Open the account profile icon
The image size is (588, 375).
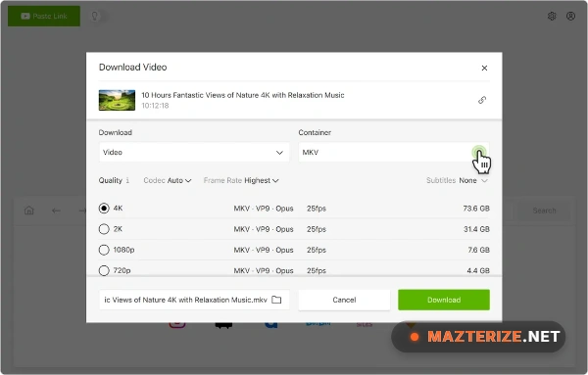tap(570, 16)
